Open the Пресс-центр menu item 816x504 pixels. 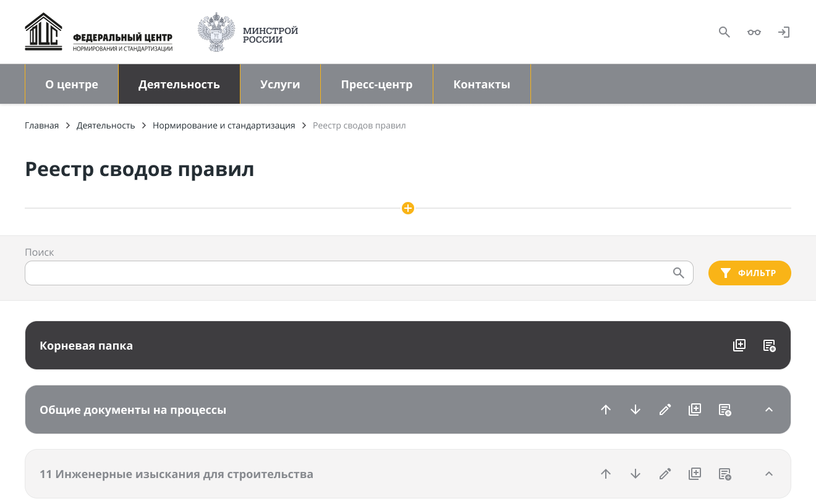coord(376,85)
